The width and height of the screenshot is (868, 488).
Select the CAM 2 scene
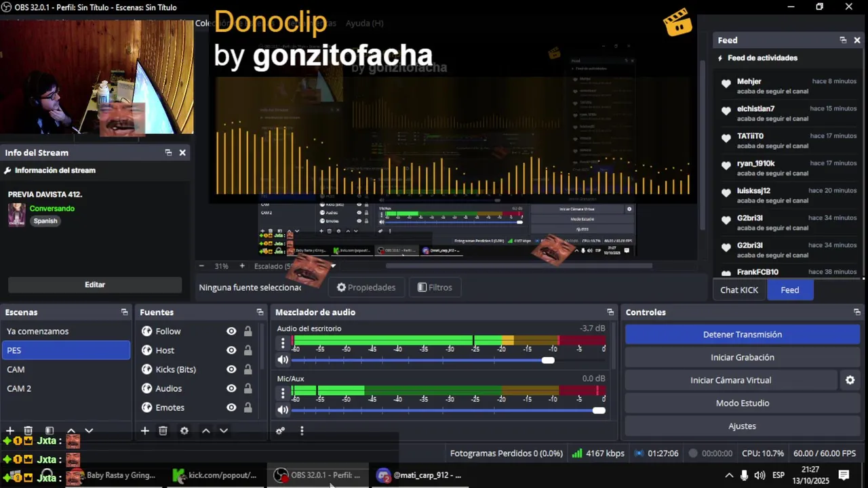pos(66,388)
